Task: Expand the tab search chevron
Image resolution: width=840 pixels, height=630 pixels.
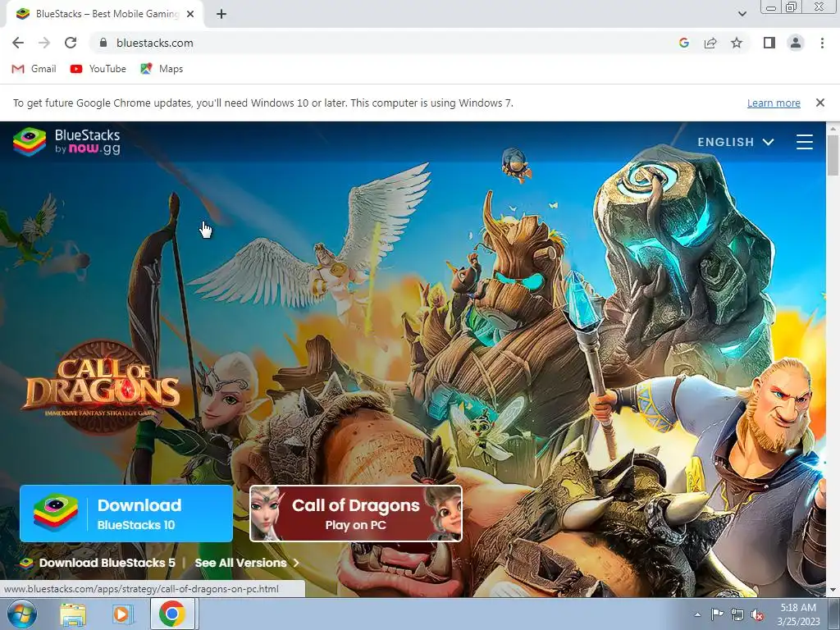Action: (x=742, y=14)
